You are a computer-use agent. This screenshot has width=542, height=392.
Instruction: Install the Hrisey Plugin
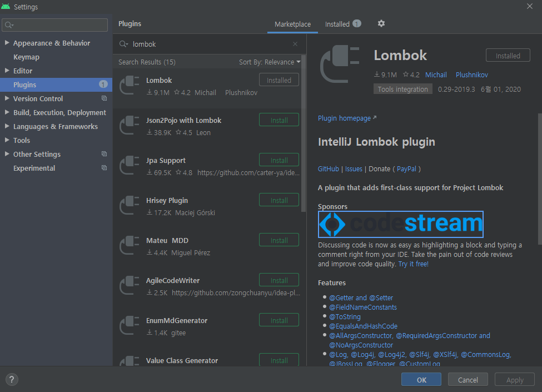(279, 200)
